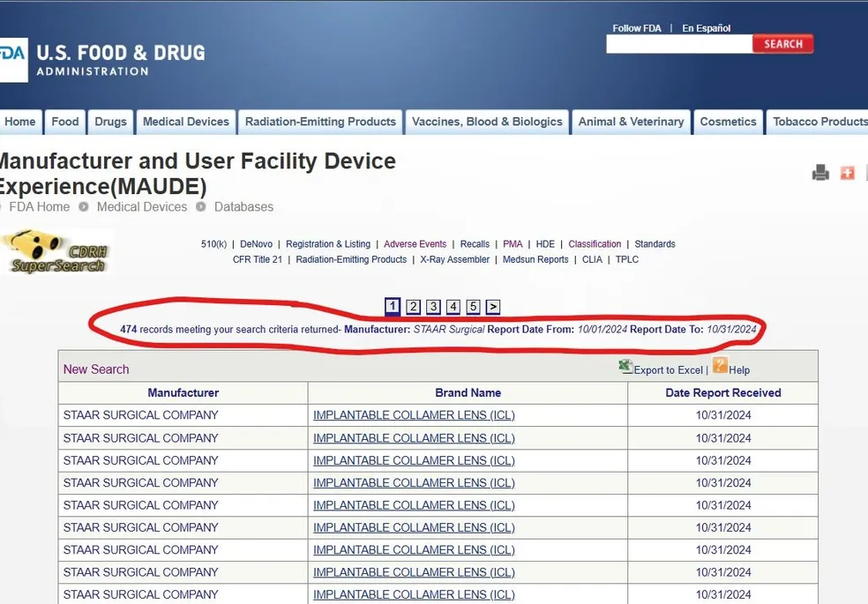Jump to results page 5

pyautogui.click(x=473, y=307)
